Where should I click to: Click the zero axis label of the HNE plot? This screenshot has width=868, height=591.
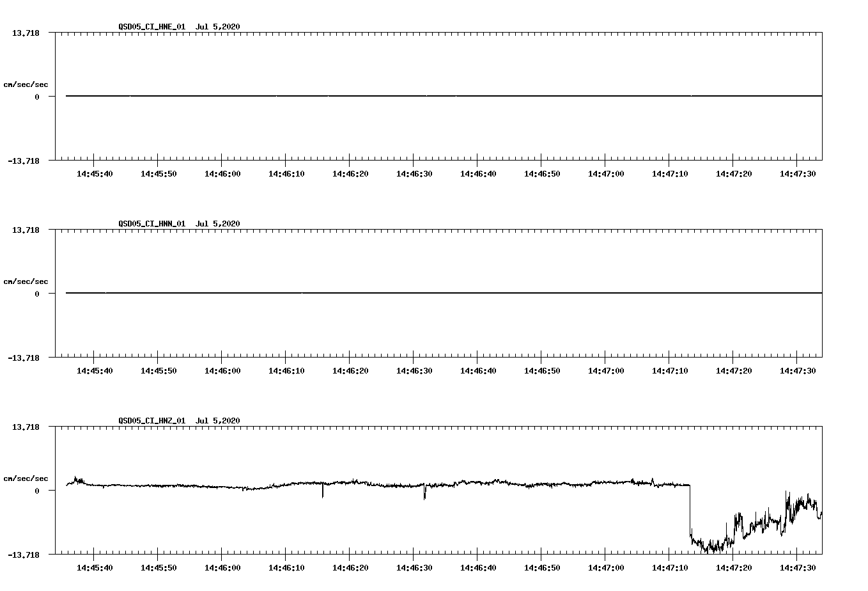pos(37,97)
